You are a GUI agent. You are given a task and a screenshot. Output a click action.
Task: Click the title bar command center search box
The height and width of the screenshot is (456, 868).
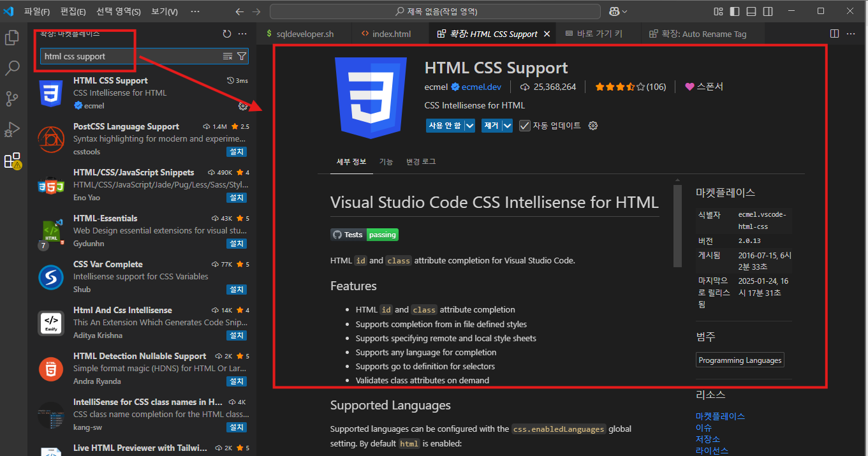click(x=435, y=11)
